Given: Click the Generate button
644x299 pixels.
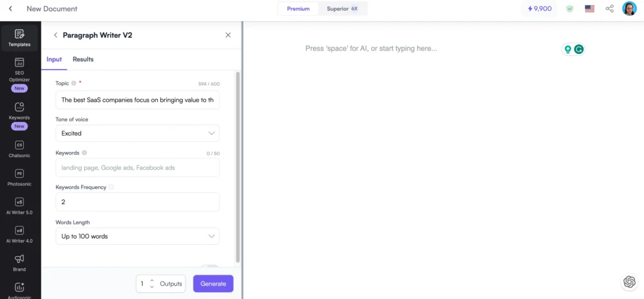Looking at the screenshot, I should [213, 284].
